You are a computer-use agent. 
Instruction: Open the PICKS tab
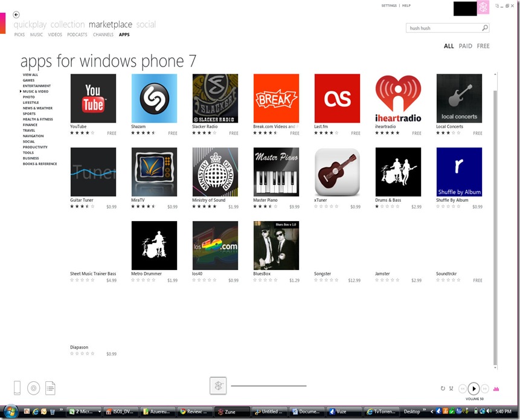(x=19, y=34)
